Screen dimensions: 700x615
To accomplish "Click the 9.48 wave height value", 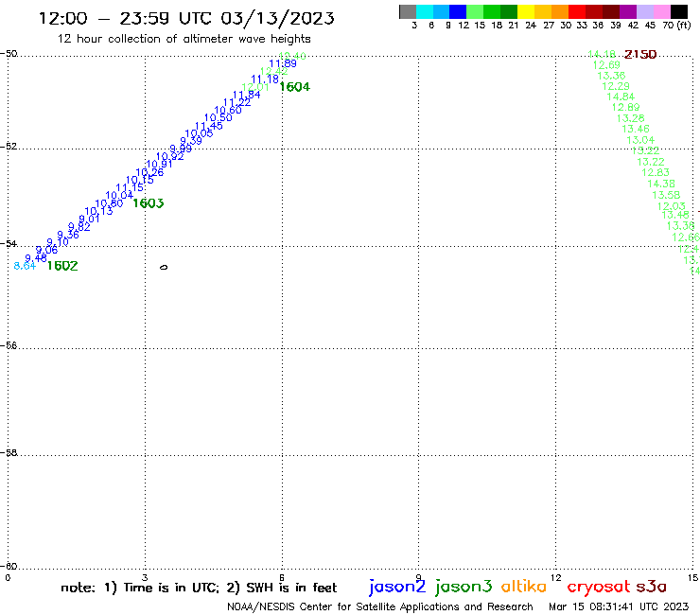I will click(36, 258).
